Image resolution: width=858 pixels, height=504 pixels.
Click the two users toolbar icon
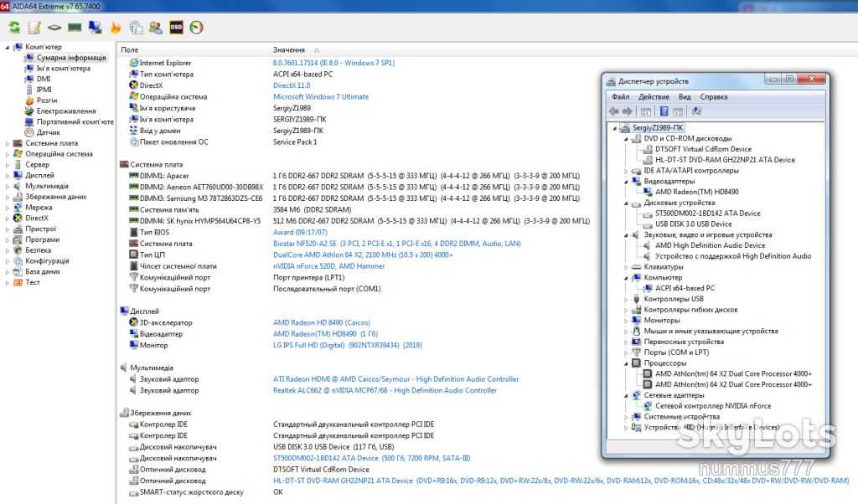pyautogui.click(x=156, y=28)
